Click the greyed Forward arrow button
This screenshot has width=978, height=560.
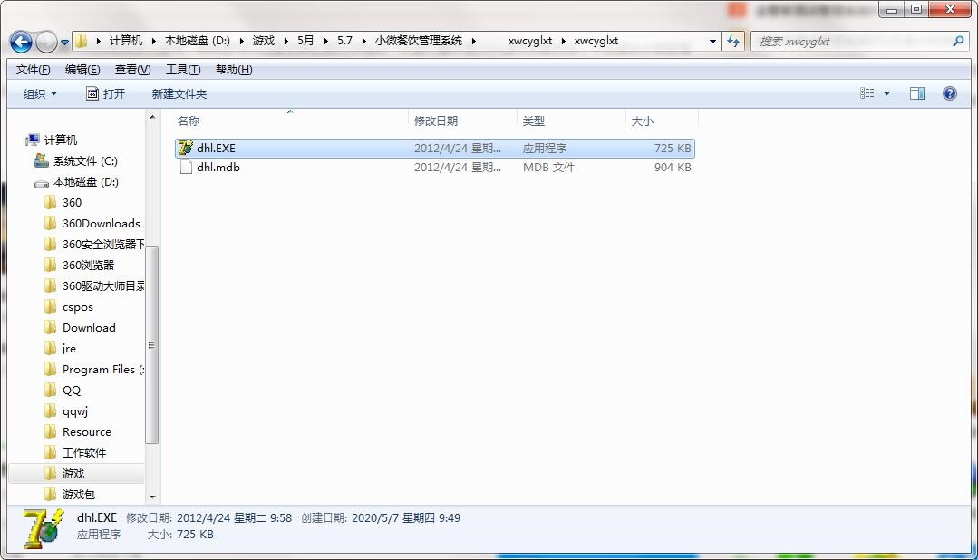coord(47,42)
